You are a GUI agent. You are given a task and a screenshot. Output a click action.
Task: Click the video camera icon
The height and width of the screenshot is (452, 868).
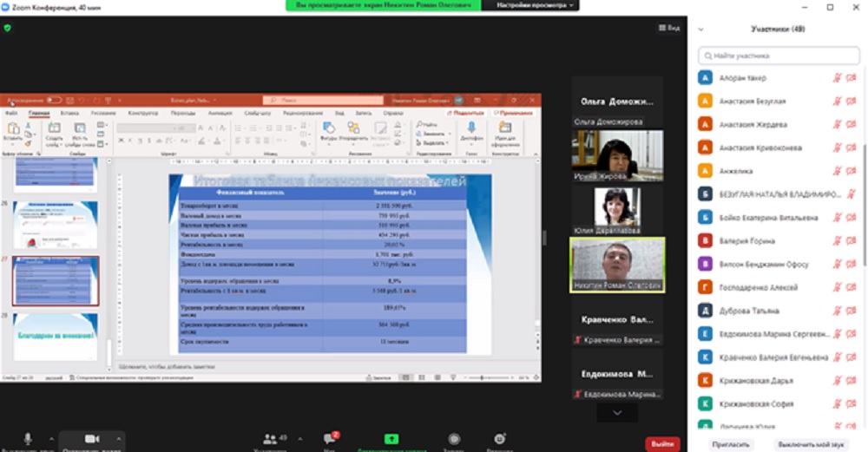coord(91,439)
